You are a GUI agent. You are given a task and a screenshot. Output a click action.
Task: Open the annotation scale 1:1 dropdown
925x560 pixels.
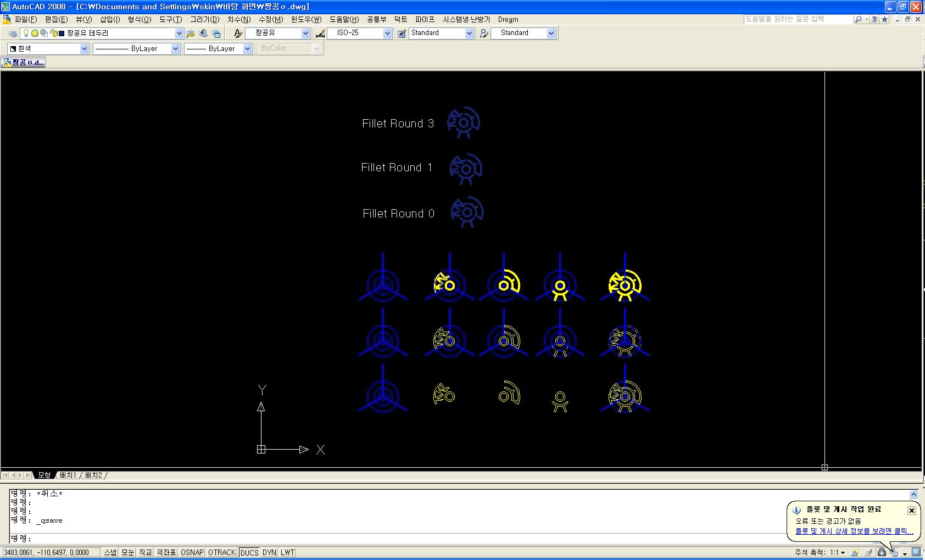tap(838, 552)
